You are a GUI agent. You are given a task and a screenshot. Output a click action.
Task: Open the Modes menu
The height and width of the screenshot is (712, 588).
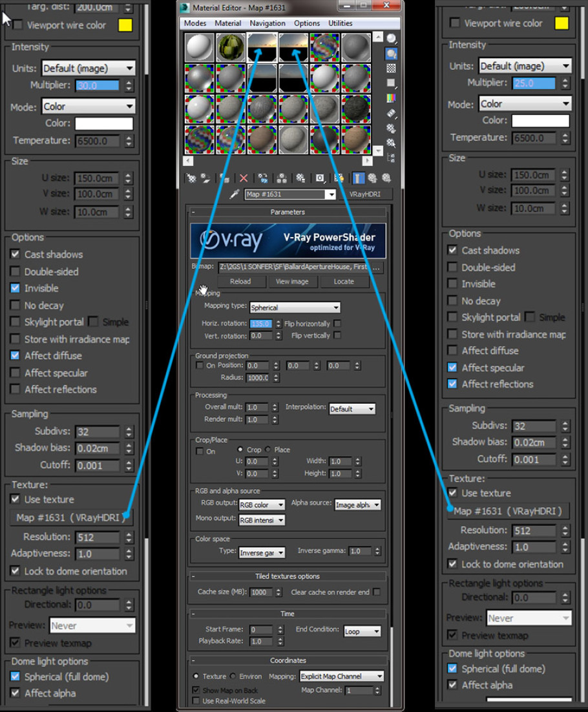point(194,23)
